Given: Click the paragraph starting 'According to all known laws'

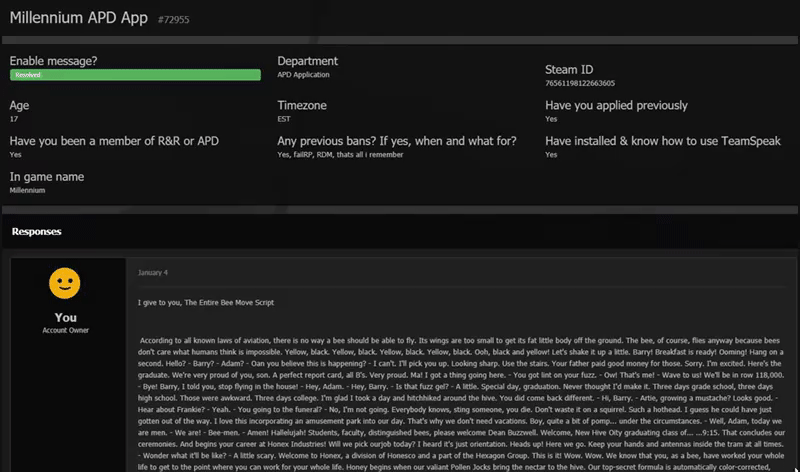Looking at the screenshot, I should [x=461, y=404].
